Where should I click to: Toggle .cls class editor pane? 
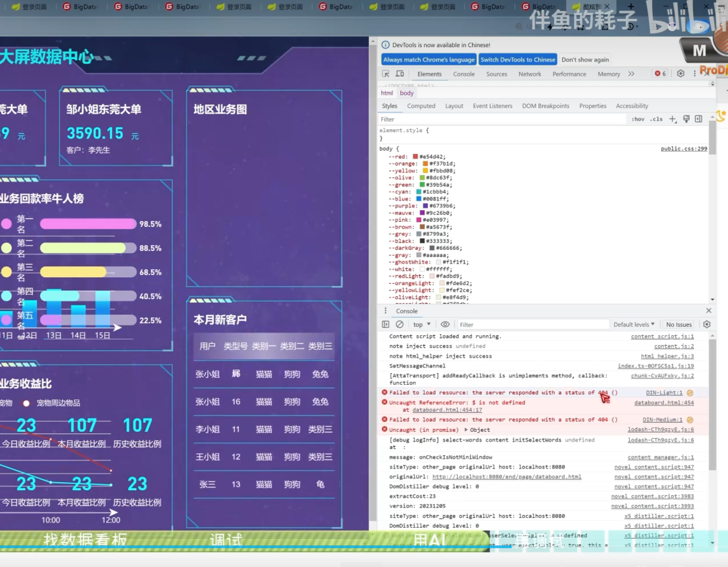657,119
